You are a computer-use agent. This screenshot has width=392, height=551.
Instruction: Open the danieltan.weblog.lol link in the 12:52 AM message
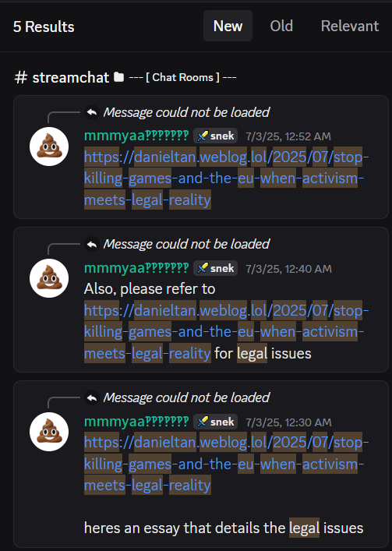[226, 178]
